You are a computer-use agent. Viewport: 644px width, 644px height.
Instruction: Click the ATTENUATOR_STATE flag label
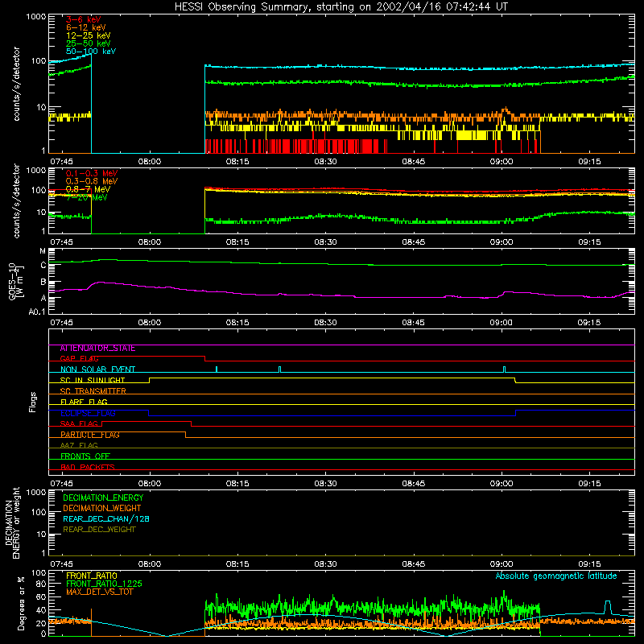tap(97, 349)
